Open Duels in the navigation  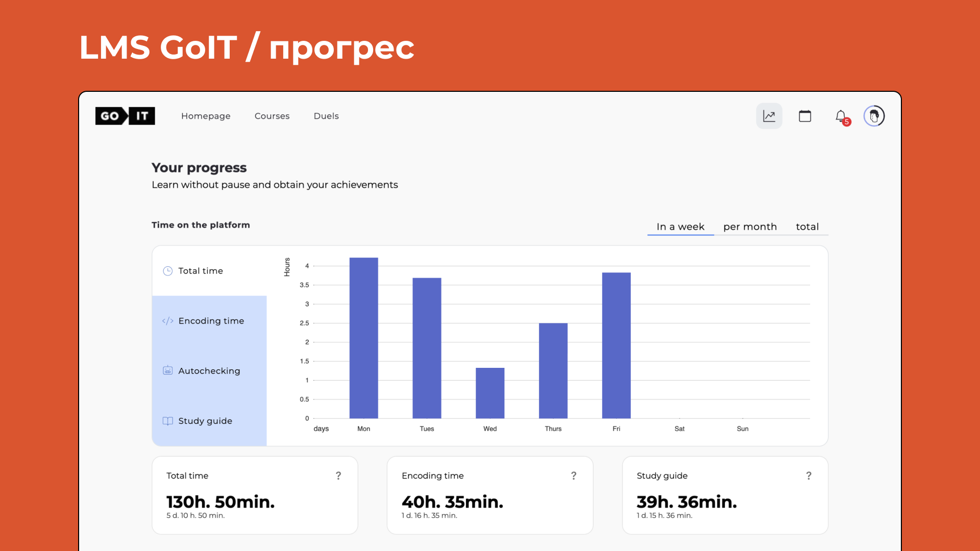click(326, 116)
